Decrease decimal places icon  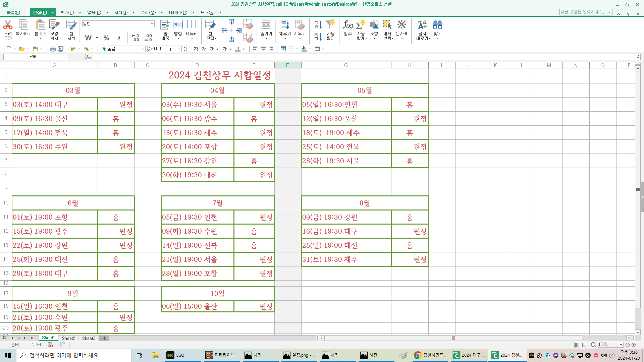click(x=148, y=38)
